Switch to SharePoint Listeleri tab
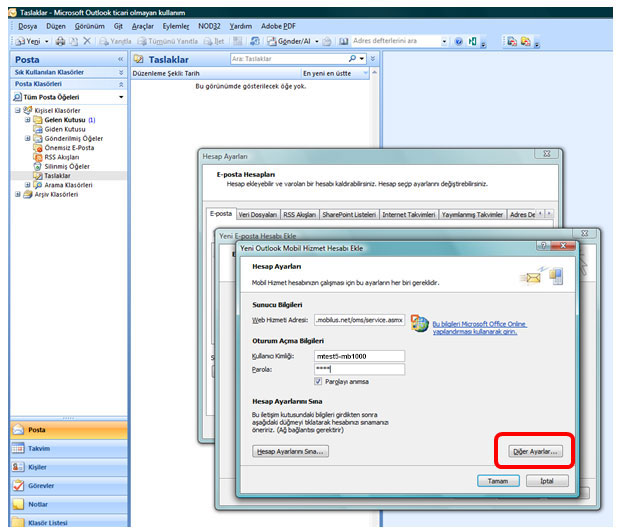The image size is (618, 532). click(x=349, y=215)
